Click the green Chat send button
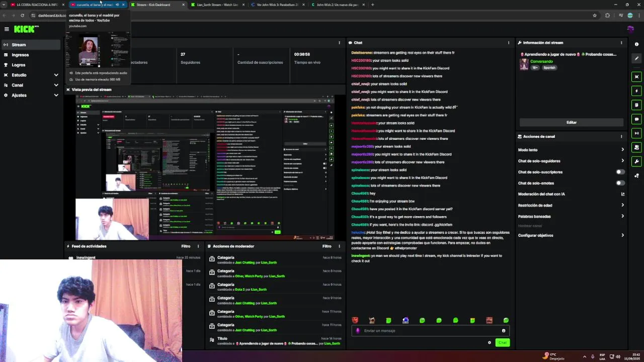Viewport: 644px width, 362px height. coord(502,343)
